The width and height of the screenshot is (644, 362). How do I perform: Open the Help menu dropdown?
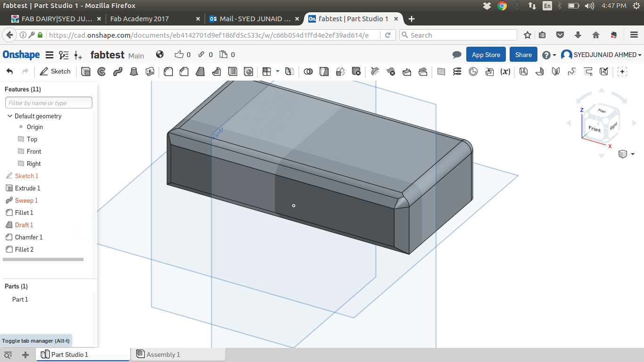(549, 55)
